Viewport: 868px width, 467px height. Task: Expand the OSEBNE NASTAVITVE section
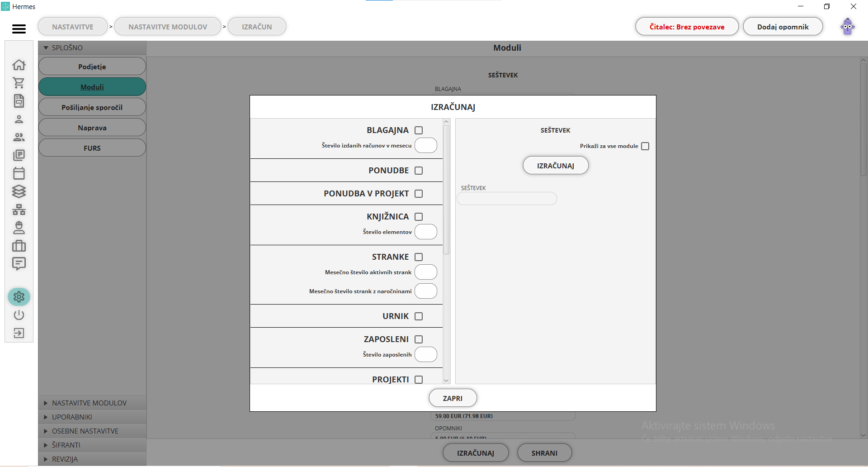point(92,431)
